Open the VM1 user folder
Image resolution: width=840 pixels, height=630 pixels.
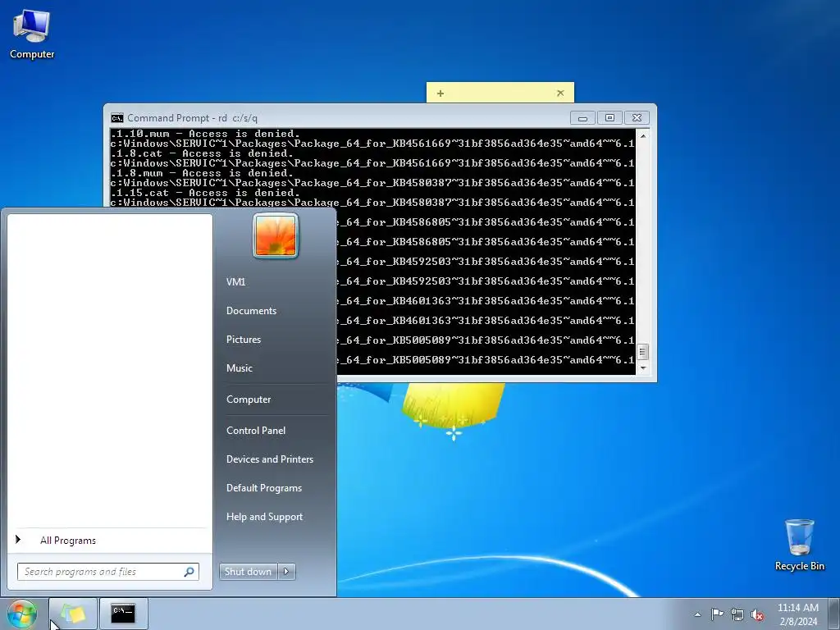235,282
